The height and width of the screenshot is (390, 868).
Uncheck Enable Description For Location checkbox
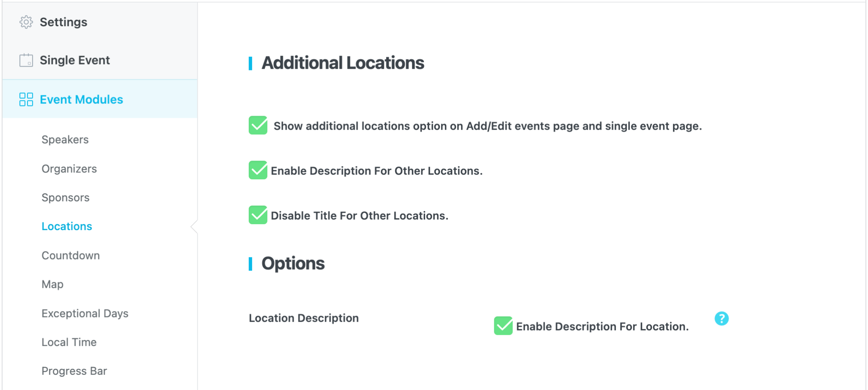503,326
